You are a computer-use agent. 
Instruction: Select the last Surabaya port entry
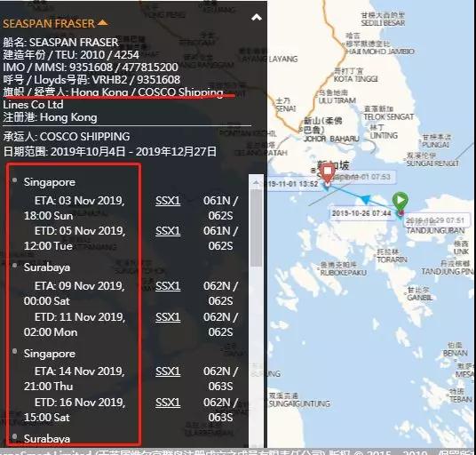[47, 439]
